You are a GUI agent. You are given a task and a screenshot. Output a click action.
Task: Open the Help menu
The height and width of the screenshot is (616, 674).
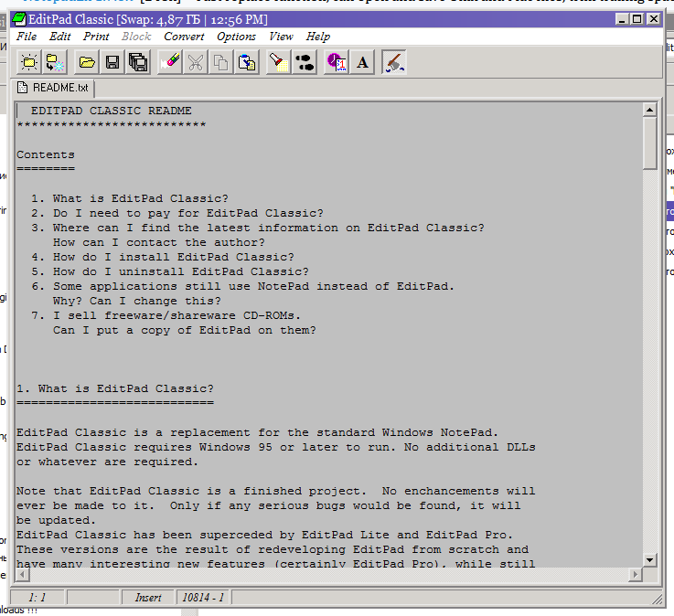(x=318, y=37)
